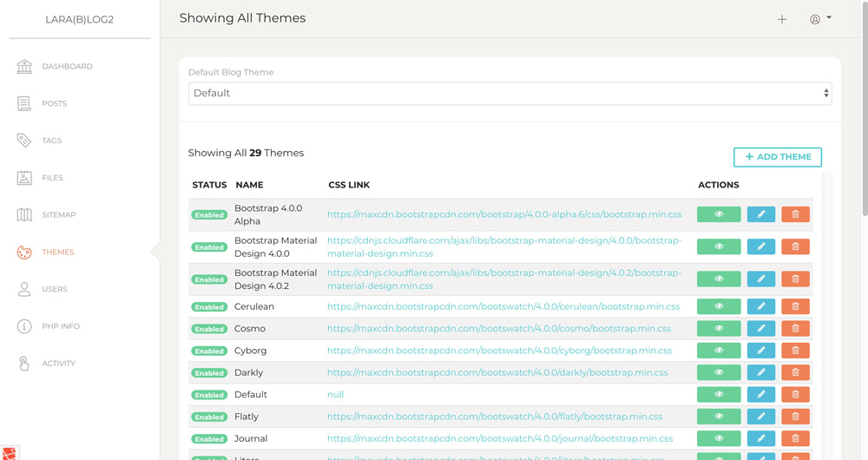Go to the Users menu item

click(x=54, y=290)
